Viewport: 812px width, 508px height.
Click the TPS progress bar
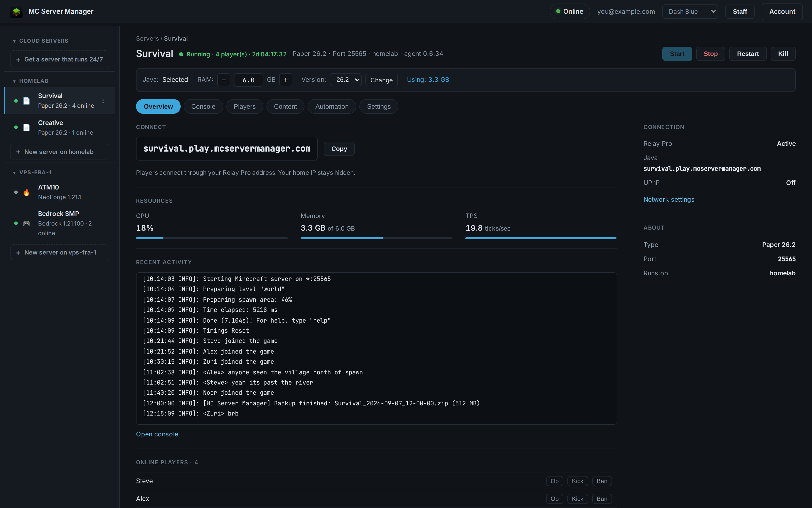[x=541, y=238]
